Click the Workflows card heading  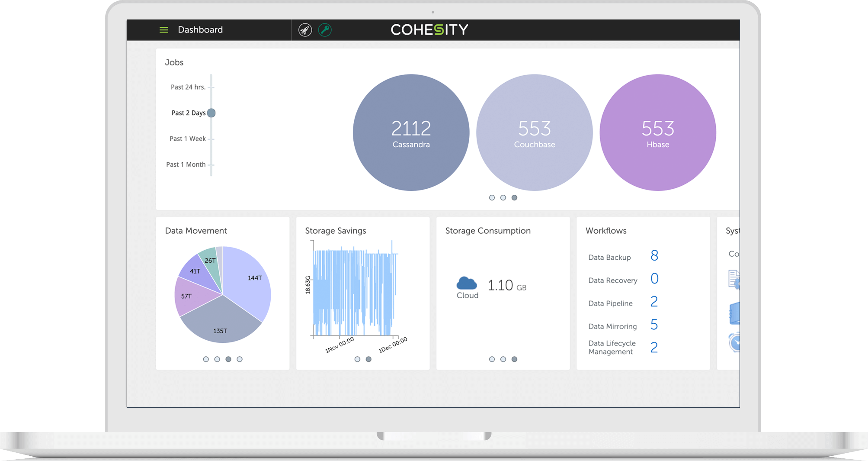coord(606,231)
